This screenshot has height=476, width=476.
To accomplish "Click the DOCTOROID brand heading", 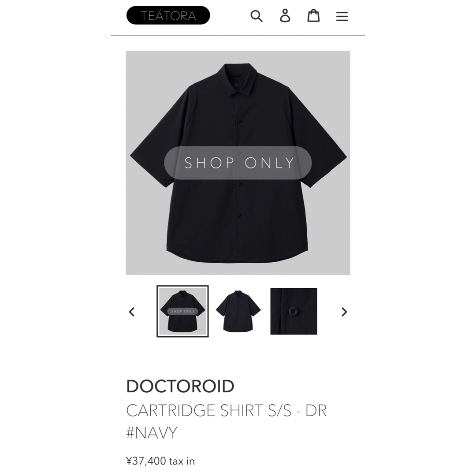I will click(180, 387).
